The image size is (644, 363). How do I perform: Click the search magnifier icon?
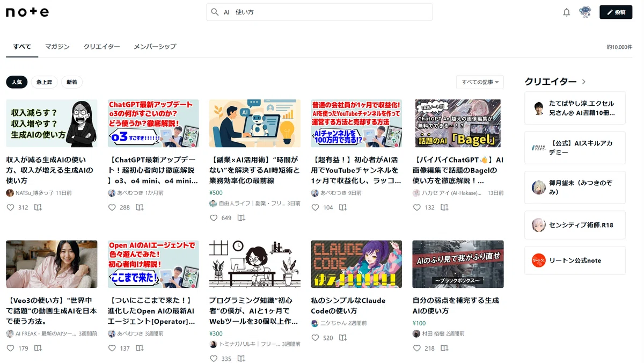point(215,12)
